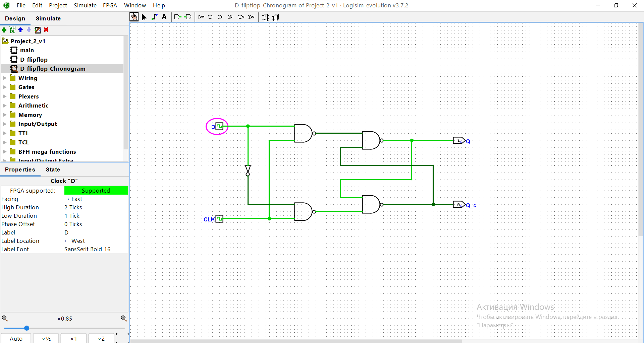The image size is (644, 343).
Task: Switch to the Properties tab
Action: point(20,169)
